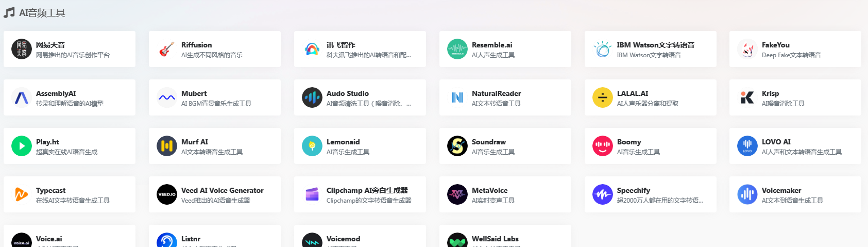Select the Mubert wave icon
The width and height of the screenshot is (868, 247).
tap(167, 97)
